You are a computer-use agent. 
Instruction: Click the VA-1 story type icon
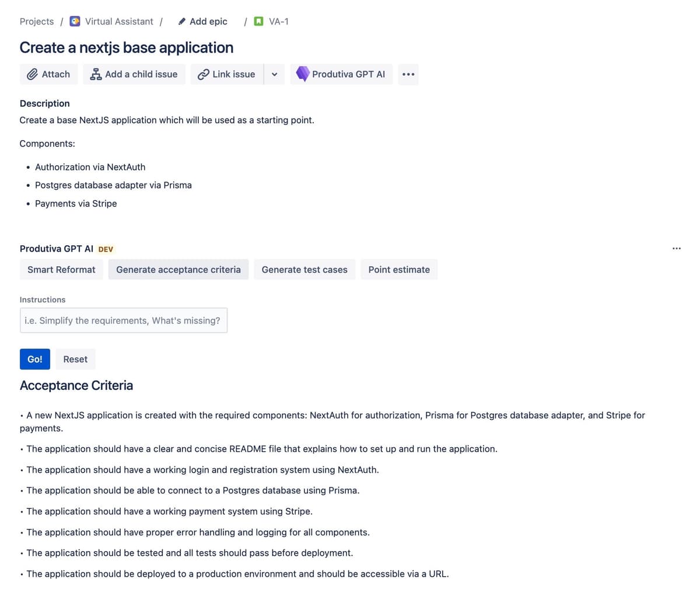[x=258, y=21]
